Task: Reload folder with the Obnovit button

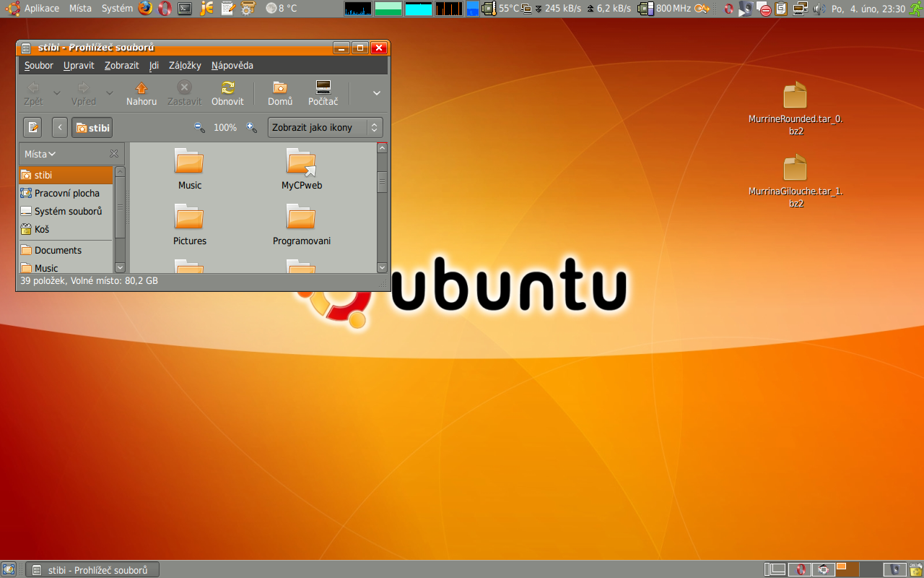Action: coord(227,93)
